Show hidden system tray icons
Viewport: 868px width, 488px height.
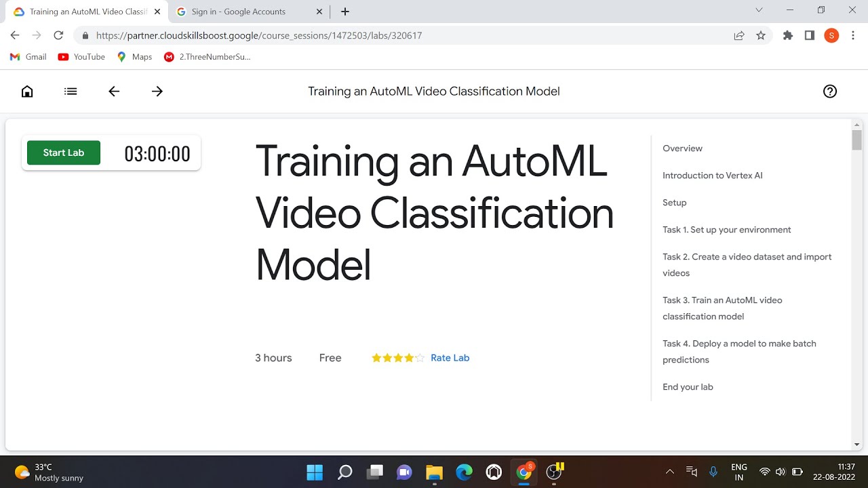click(x=670, y=472)
